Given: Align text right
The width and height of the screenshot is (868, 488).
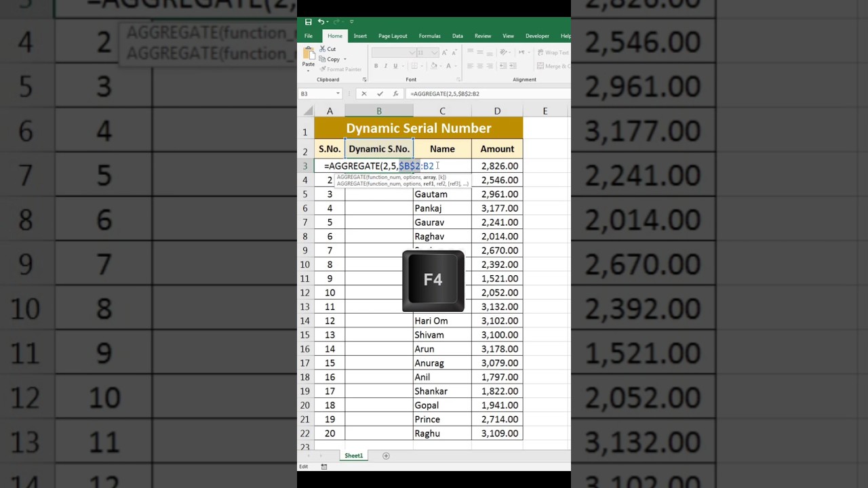Looking at the screenshot, I should 490,66.
